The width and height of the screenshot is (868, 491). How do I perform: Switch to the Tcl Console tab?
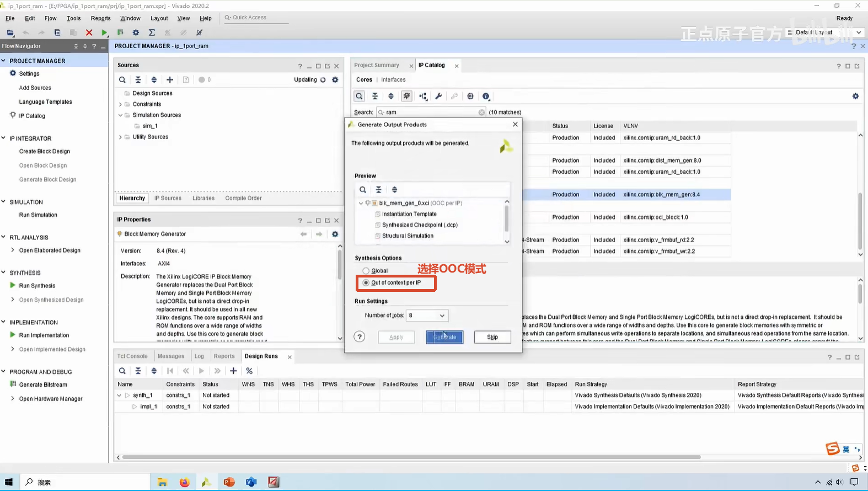(x=132, y=356)
